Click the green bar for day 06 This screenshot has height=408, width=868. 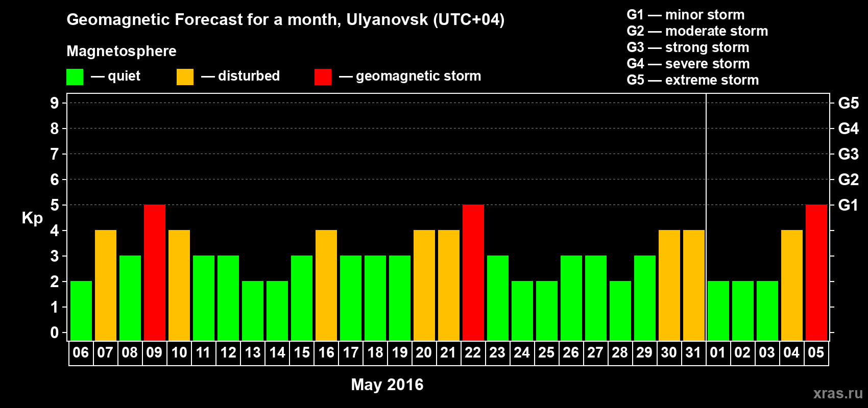[x=81, y=311]
